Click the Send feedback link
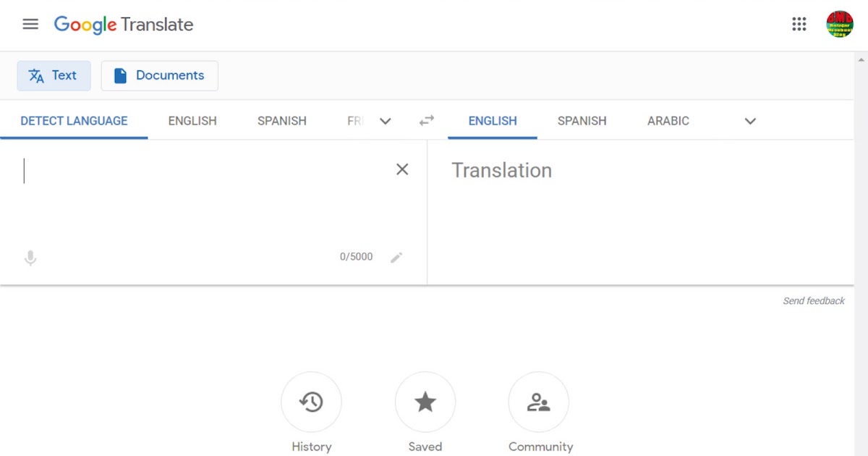The width and height of the screenshot is (868, 456). [x=814, y=300]
